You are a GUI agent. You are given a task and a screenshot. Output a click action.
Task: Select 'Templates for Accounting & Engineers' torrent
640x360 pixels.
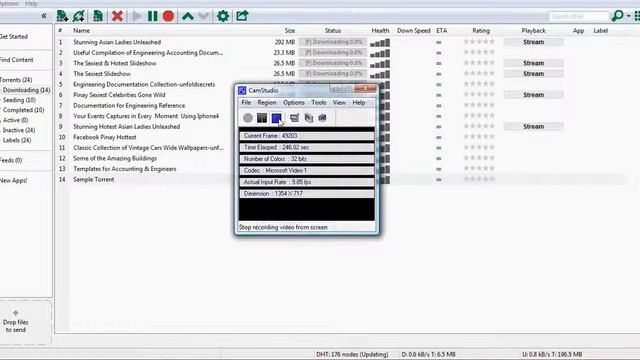tap(124, 169)
